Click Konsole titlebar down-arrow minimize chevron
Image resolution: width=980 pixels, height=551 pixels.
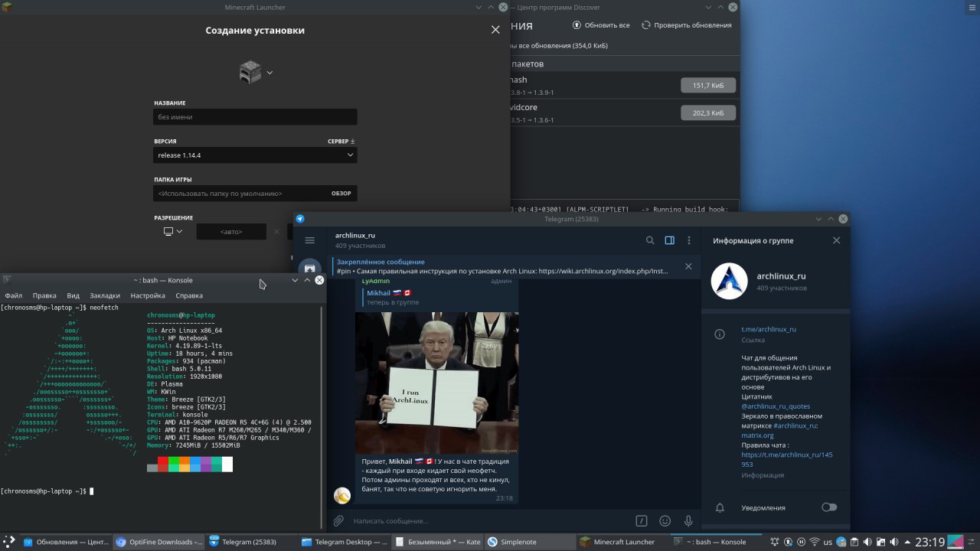295,280
